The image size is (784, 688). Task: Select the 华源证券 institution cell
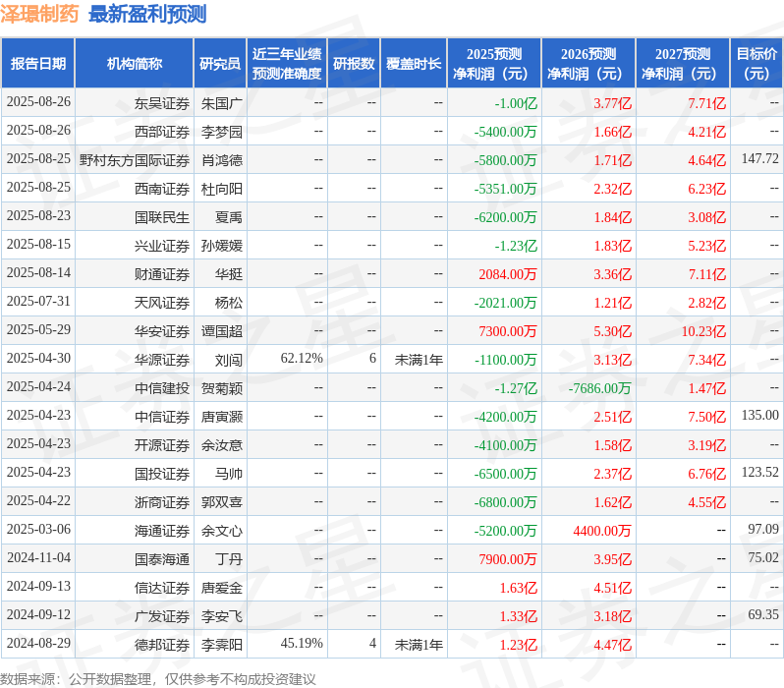pyautogui.click(x=134, y=360)
